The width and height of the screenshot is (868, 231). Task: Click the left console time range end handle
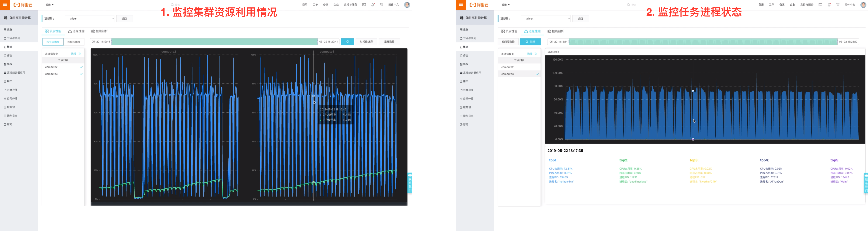[318, 41]
